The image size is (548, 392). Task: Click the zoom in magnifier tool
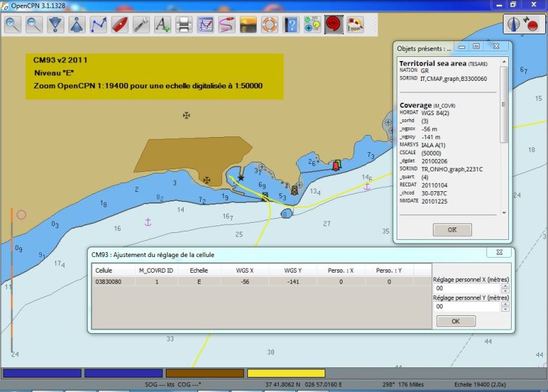pos(12,25)
